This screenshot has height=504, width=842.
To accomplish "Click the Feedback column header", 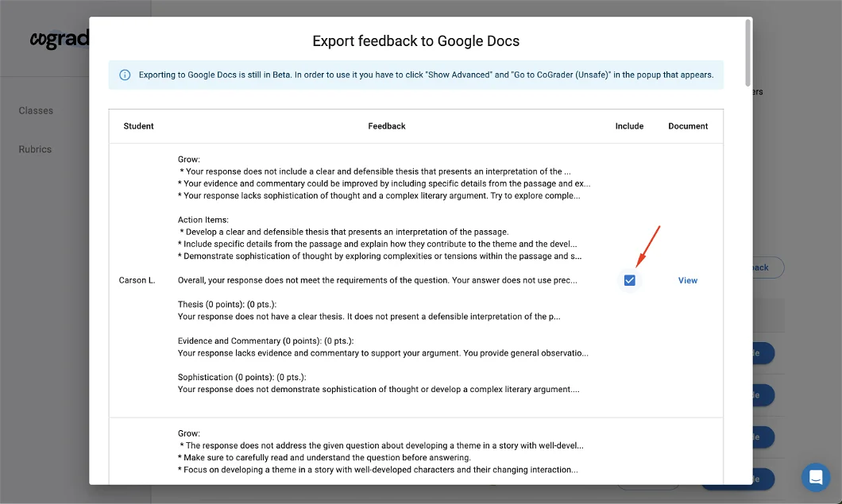I will (387, 126).
